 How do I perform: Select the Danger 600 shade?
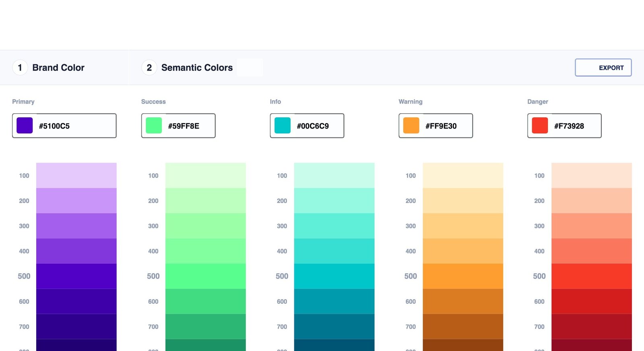coord(592,301)
